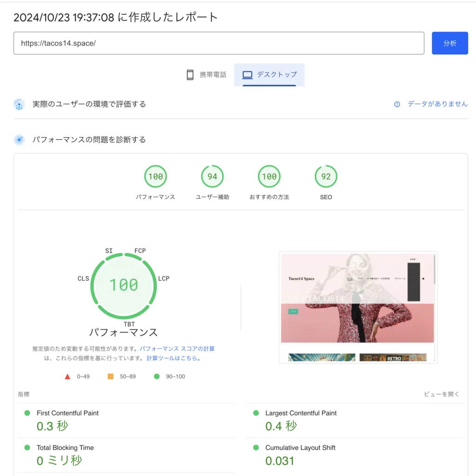Click the パフォーマンスの問題を診断する section icon
This screenshot has width=476, height=476.
click(x=19, y=139)
